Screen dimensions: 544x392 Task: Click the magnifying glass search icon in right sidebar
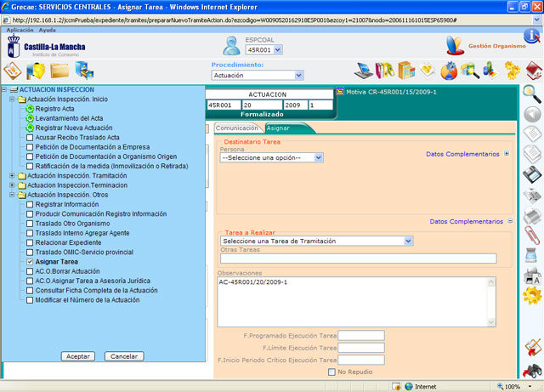click(532, 93)
